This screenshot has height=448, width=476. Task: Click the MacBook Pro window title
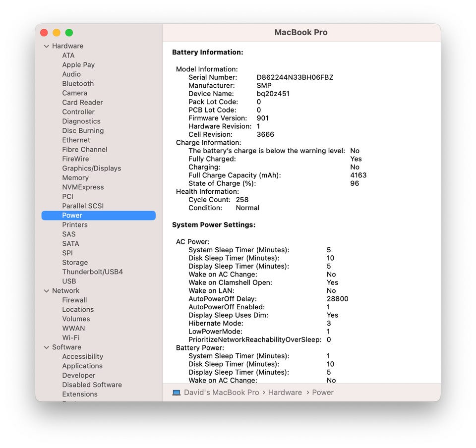tap(301, 32)
